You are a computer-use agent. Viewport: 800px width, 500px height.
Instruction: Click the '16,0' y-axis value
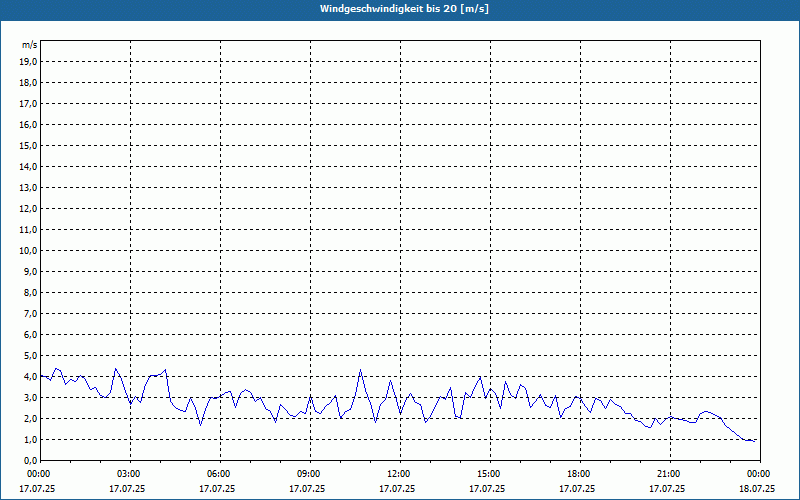[x=28, y=124]
